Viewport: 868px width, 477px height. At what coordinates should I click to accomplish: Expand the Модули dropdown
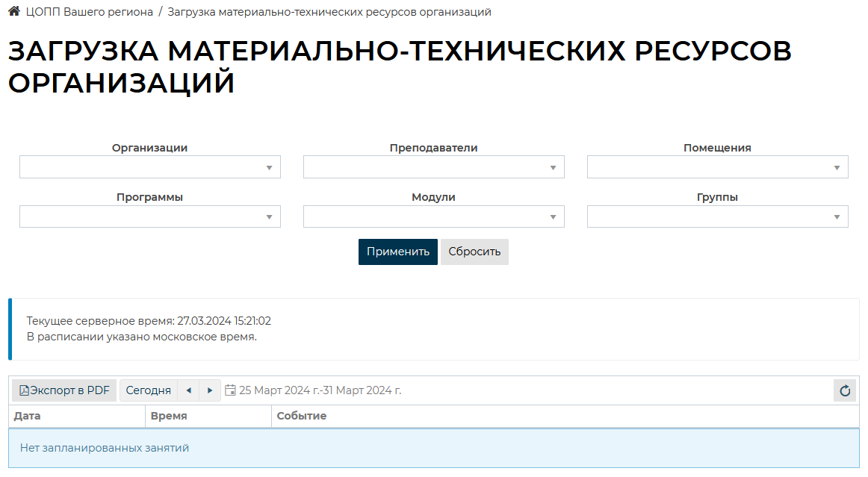[433, 216]
